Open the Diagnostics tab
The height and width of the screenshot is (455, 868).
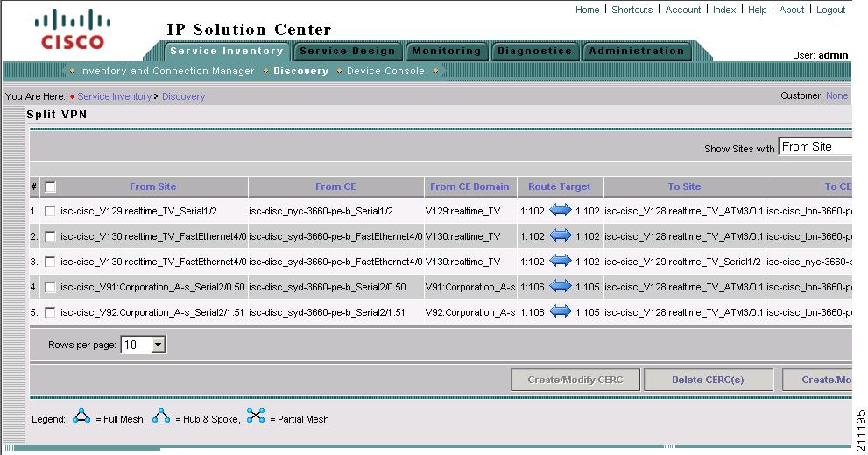point(535,51)
